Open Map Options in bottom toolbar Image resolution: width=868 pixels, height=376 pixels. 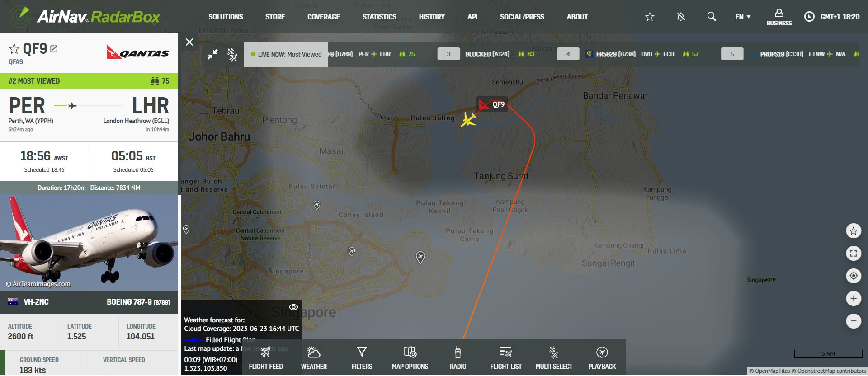pyautogui.click(x=410, y=358)
